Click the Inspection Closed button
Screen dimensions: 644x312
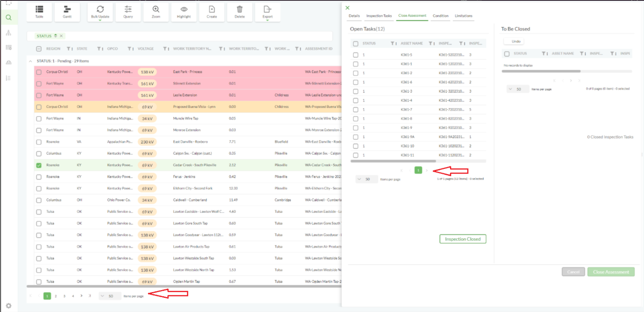point(462,239)
